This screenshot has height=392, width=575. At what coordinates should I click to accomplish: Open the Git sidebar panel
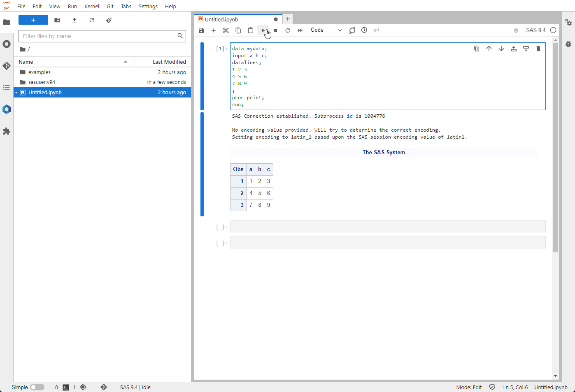(7, 66)
